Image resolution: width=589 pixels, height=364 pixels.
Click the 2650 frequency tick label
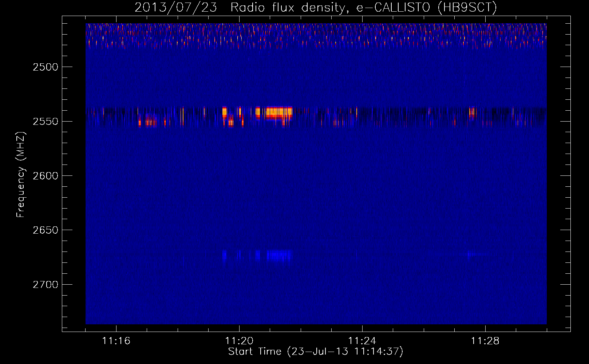pyautogui.click(x=46, y=230)
